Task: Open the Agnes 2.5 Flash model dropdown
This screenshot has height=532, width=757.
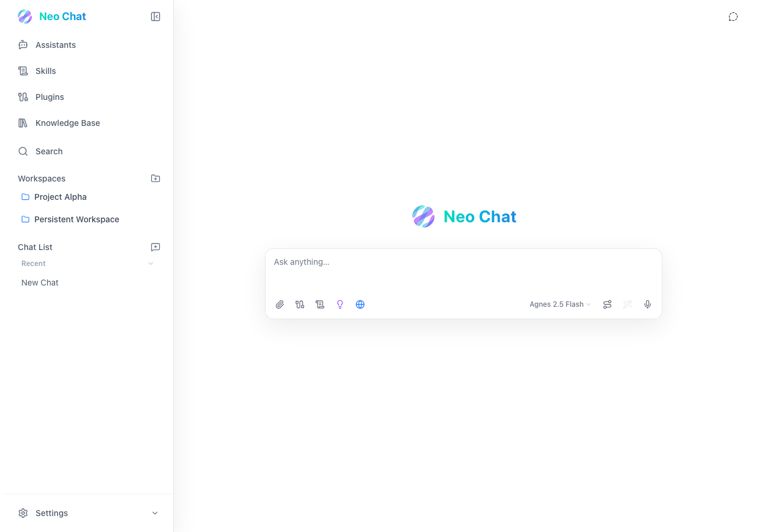Action: 560,304
